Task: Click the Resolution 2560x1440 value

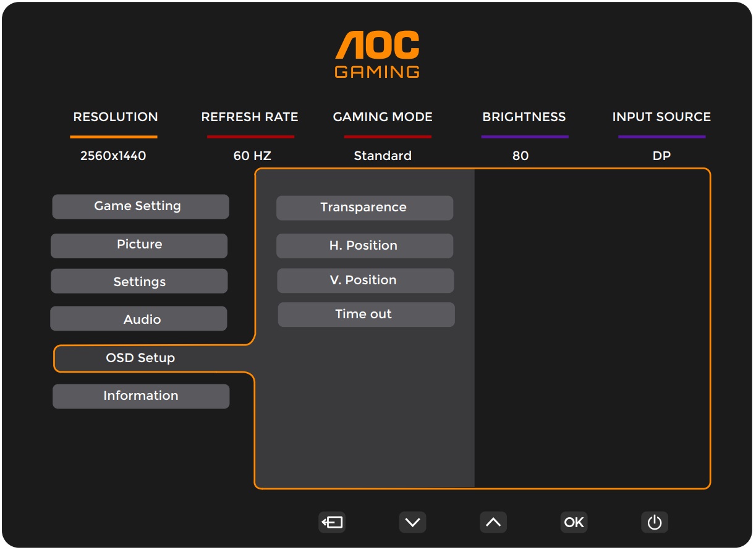Action: [x=113, y=156]
